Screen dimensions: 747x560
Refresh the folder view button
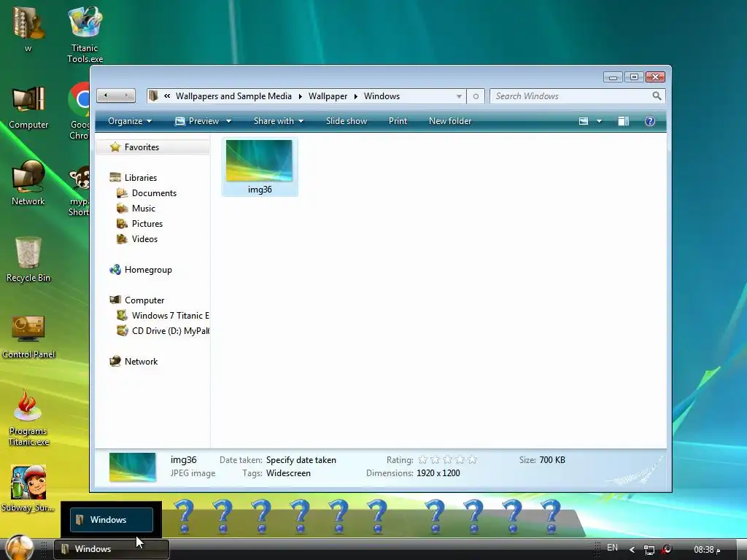click(476, 96)
